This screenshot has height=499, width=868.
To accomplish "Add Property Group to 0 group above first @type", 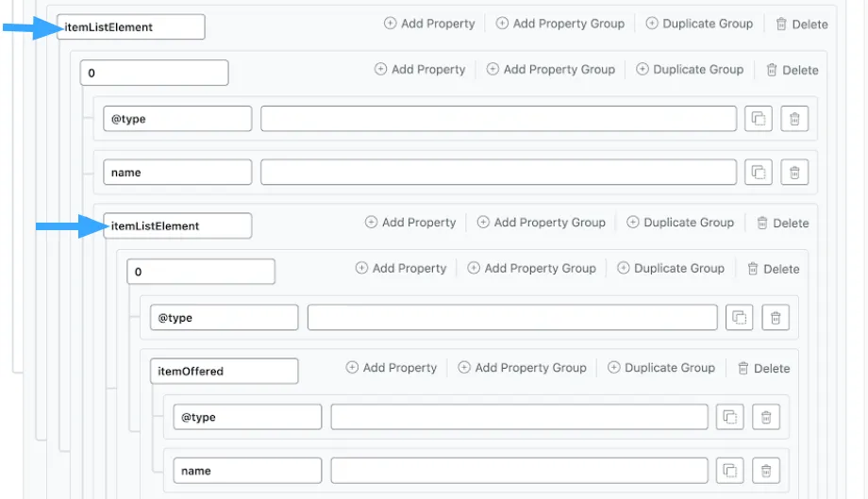I will [x=551, y=70].
